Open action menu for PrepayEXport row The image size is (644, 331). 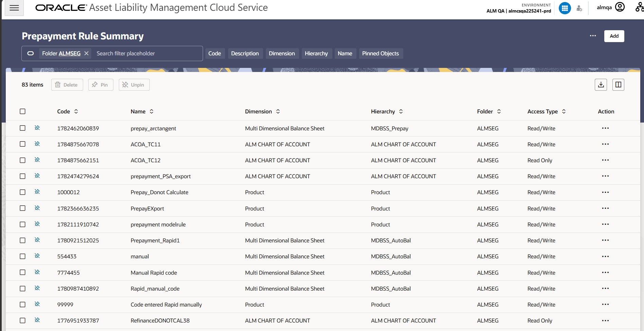605,208
